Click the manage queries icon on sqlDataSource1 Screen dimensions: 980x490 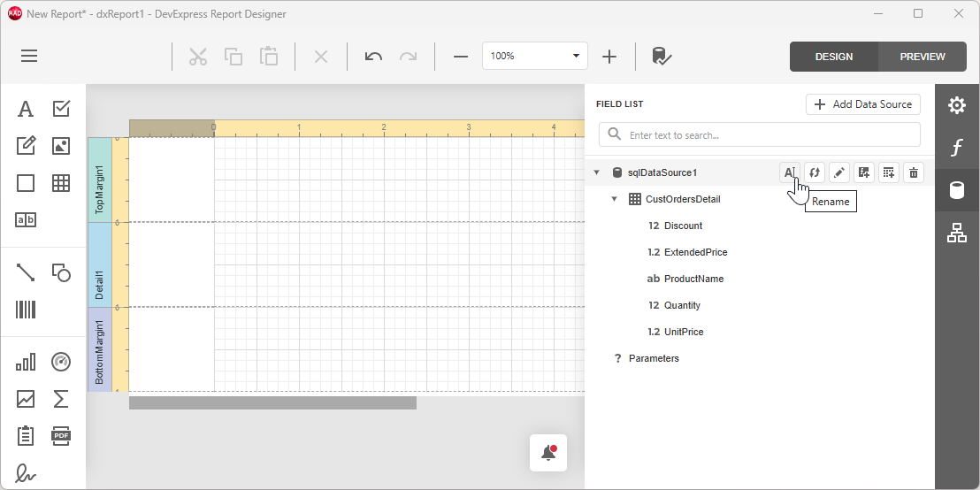864,172
